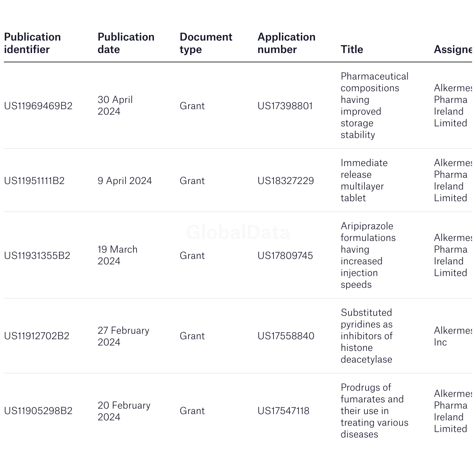
Task: Click the Publication date column header
Action: 126,43
